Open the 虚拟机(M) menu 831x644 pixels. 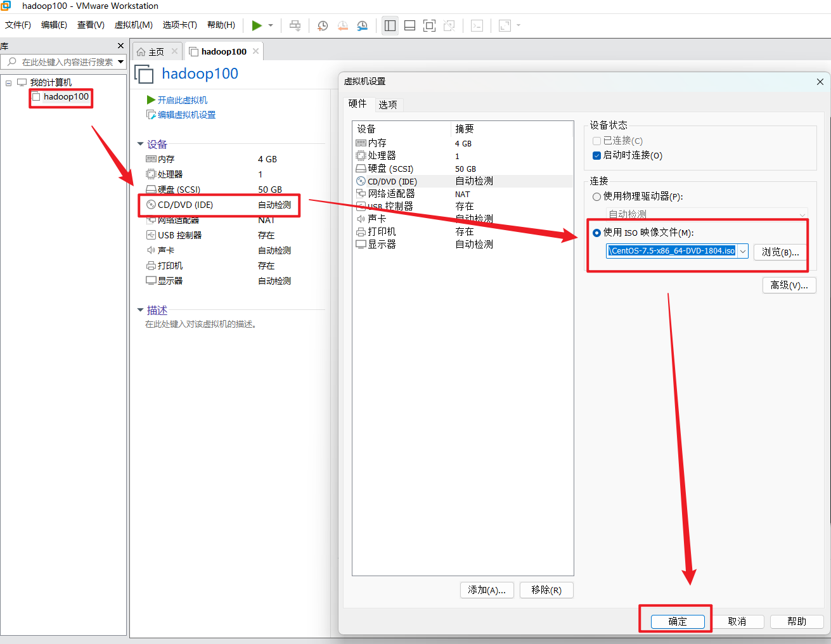[x=133, y=25]
